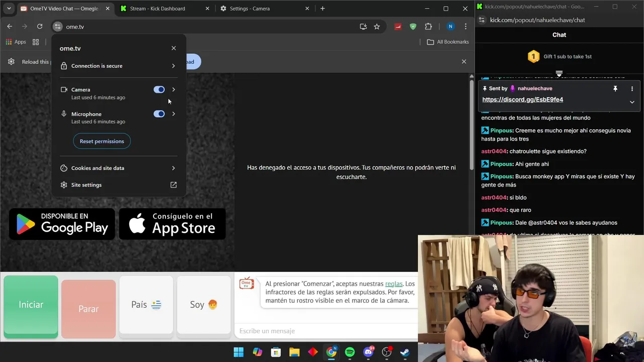
Task: Click the Escribe un mensaje input field
Action: coord(326,331)
